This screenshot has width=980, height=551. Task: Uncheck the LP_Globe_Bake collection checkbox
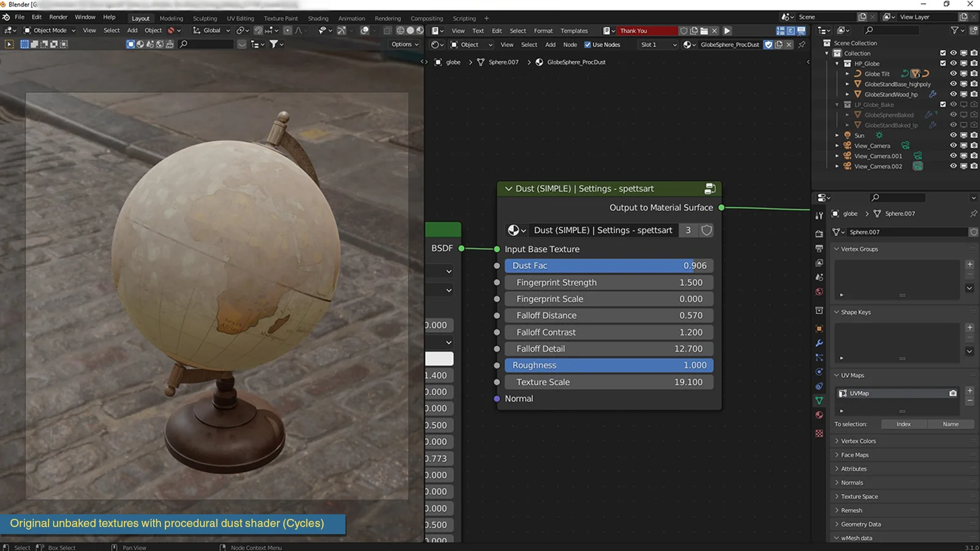pos(943,104)
